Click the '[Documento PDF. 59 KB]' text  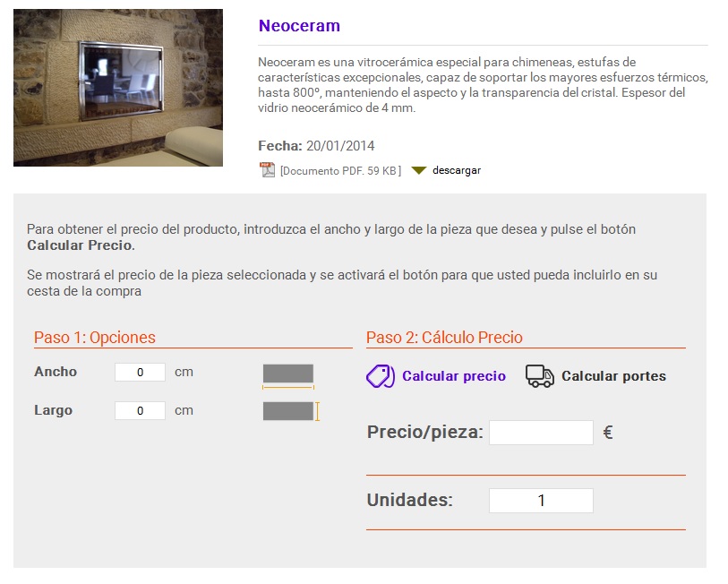tap(341, 171)
